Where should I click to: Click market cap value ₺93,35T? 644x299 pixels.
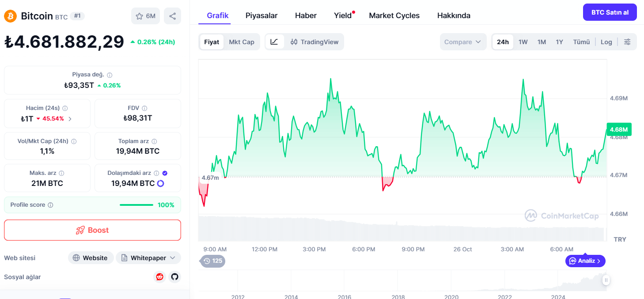[x=79, y=85]
